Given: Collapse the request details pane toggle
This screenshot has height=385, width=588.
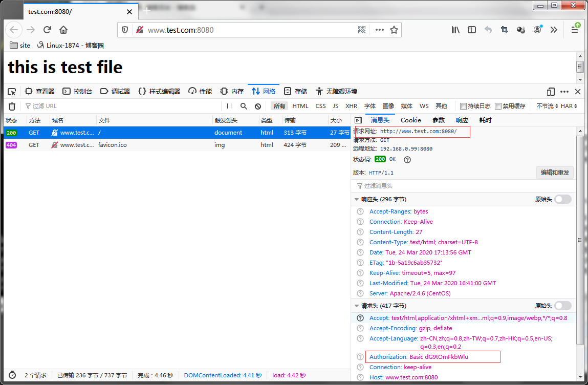Looking at the screenshot, I should coord(358,120).
